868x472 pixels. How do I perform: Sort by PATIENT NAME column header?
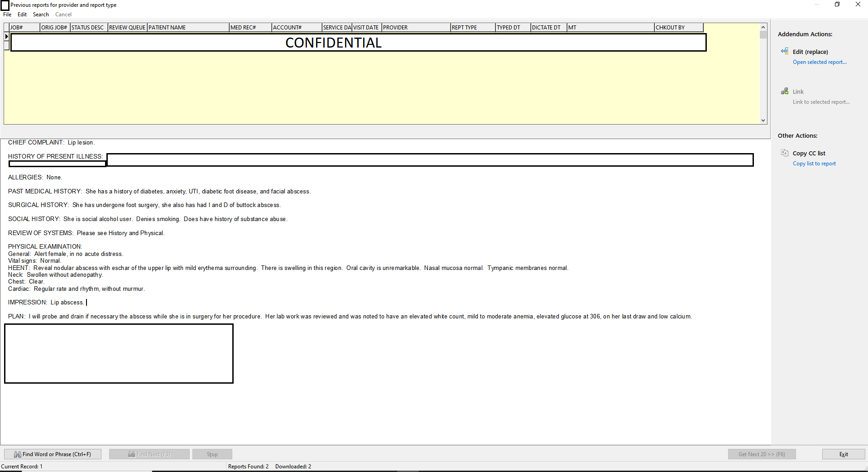pos(188,28)
